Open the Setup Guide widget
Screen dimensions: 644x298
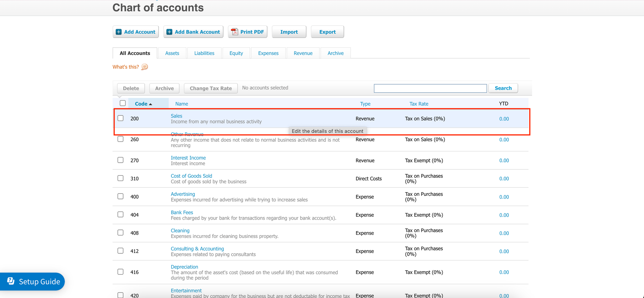(32, 282)
